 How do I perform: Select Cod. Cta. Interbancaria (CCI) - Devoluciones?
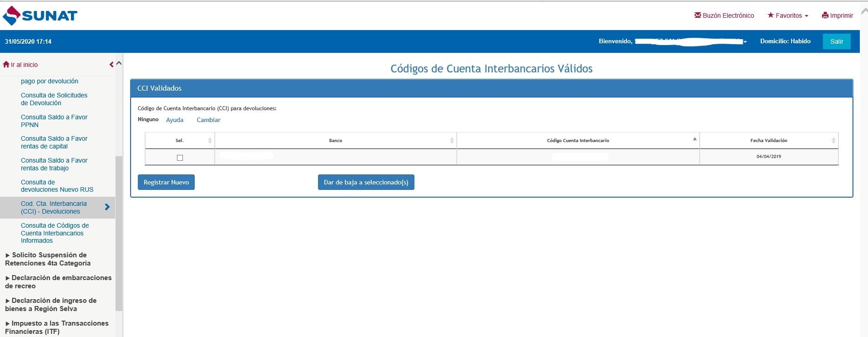click(53, 208)
